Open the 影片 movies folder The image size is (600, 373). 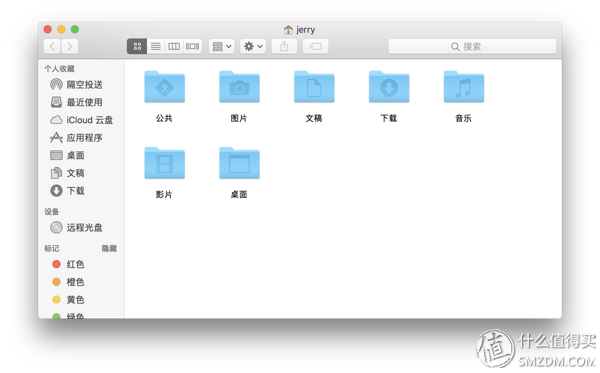click(165, 163)
